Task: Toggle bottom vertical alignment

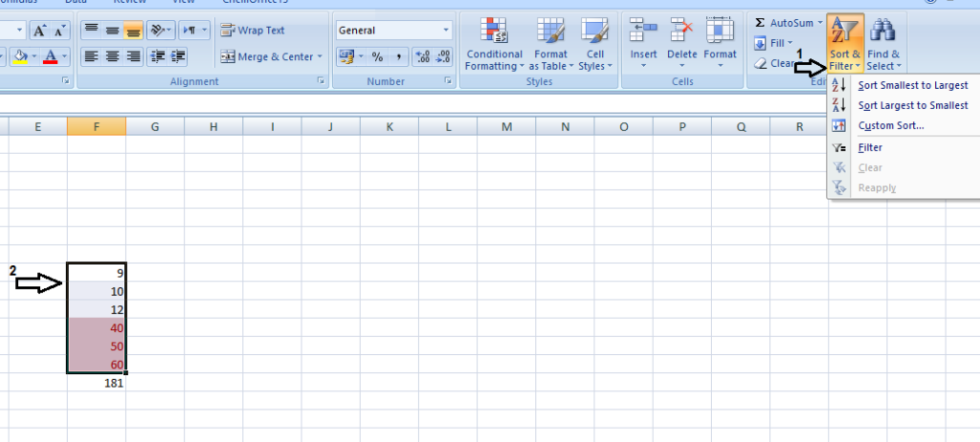Action: [133, 30]
